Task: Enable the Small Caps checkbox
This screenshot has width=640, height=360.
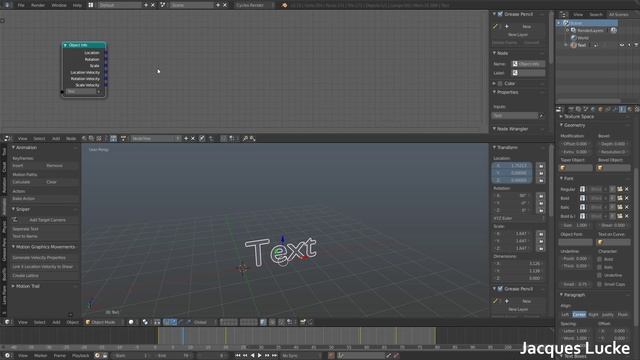Action: pyautogui.click(x=600, y=284)
